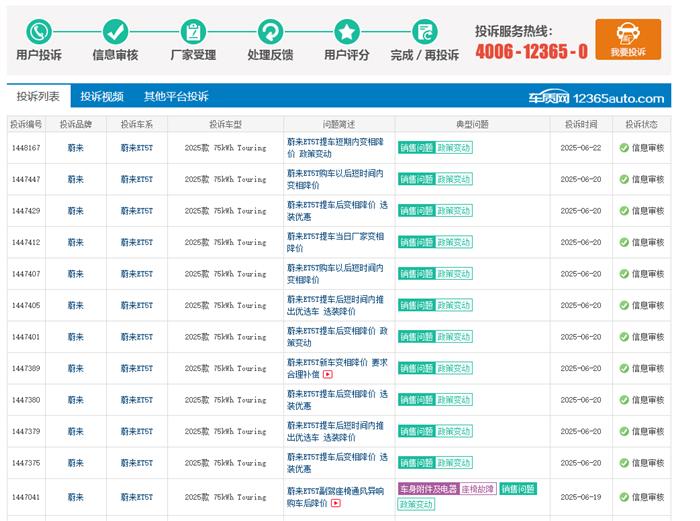Open the video icon in complaint 1447041
This screenshot has height=521, width=700.
point(336,503)
